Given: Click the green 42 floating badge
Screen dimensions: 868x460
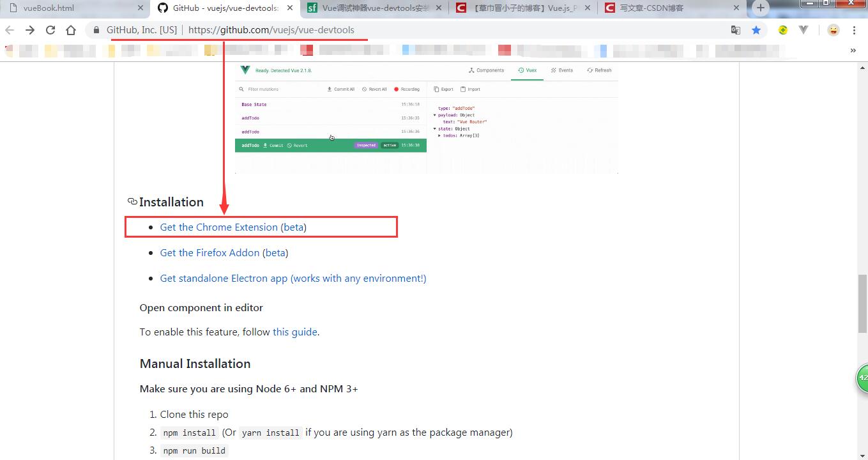Looking at the screenshot, I should (862, 378).
